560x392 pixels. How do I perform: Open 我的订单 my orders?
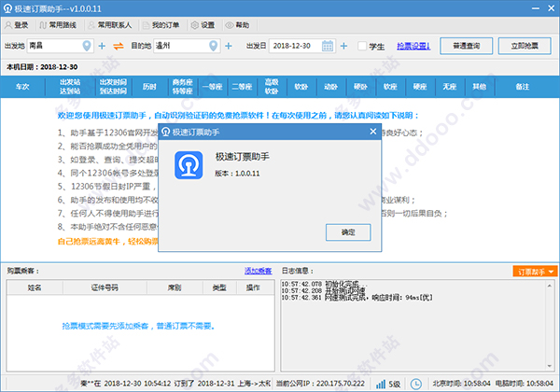(161, 25)
